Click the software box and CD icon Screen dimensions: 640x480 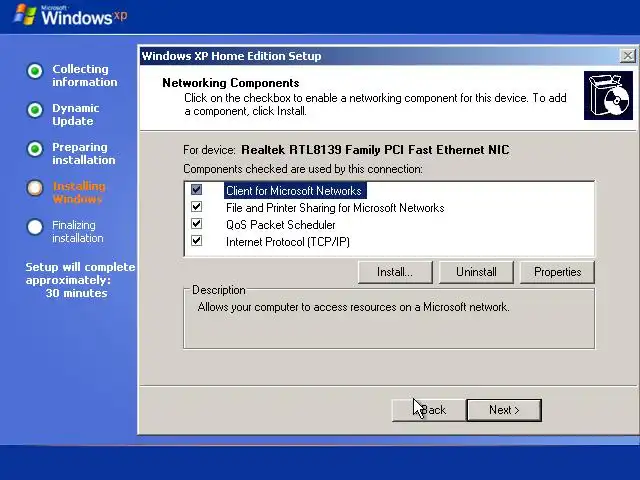[608, 95]
